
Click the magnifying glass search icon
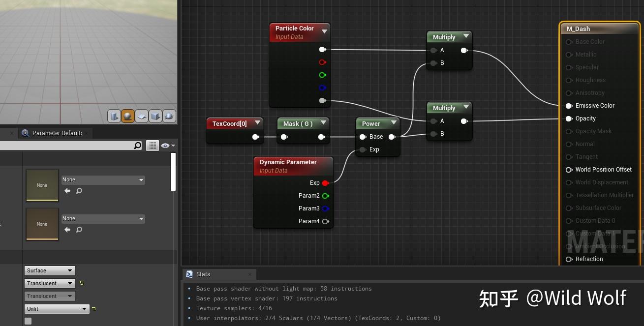coord(138,146)
